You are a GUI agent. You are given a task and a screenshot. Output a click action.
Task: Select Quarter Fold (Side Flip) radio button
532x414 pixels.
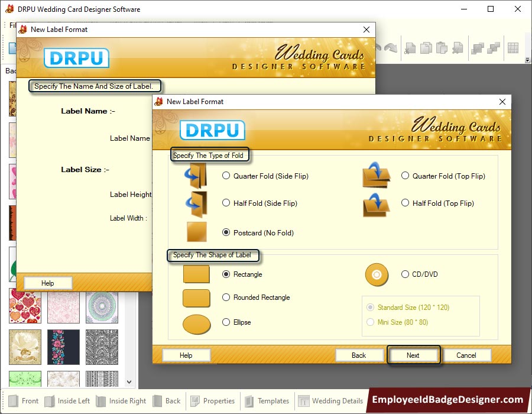coord(226,176)
